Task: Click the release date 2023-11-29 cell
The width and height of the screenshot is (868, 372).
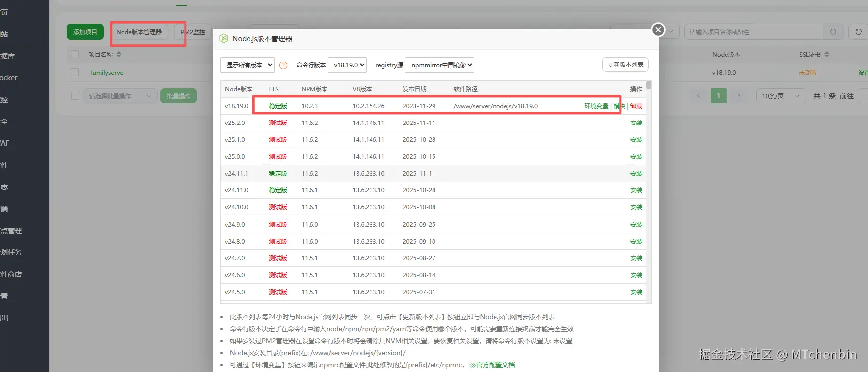Action: click(419, 106)
